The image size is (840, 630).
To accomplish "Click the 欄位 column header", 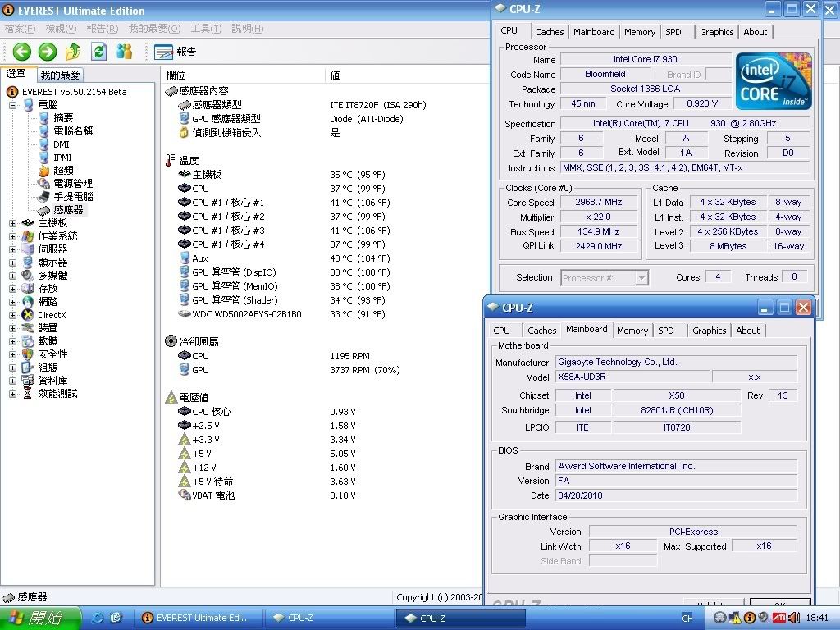I will point(243,75).
